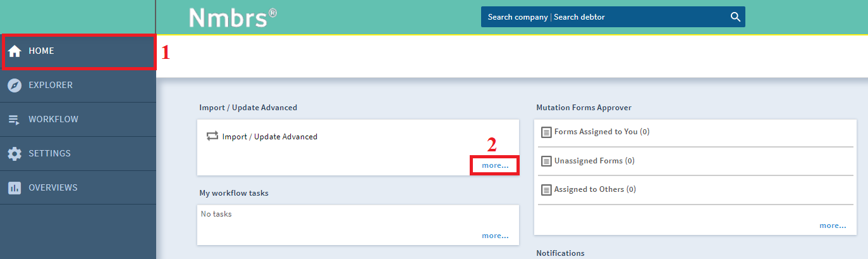Click the 'No tasks' text
Viewport: 868px width, 259px height.
pos(216,214)
